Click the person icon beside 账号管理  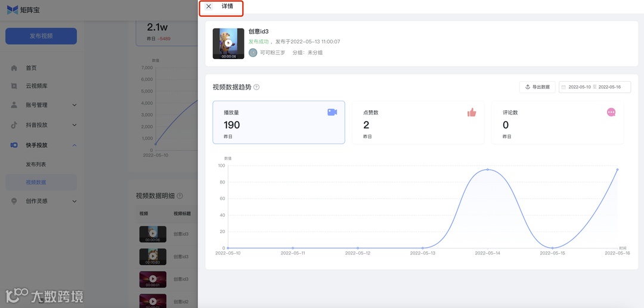pos(14,105)
